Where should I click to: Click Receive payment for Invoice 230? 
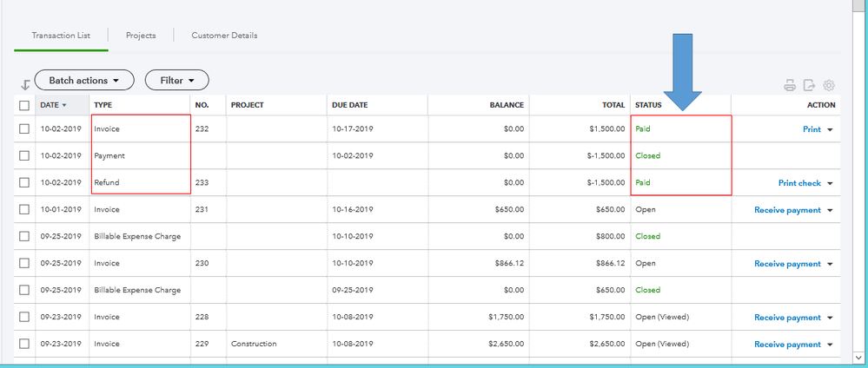(x=787, y=264)
